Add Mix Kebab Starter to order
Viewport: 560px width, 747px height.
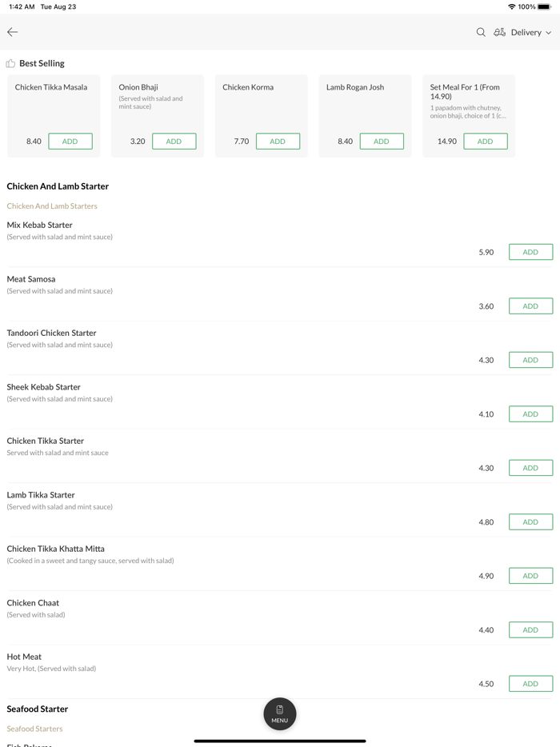(x=530, y=252)
